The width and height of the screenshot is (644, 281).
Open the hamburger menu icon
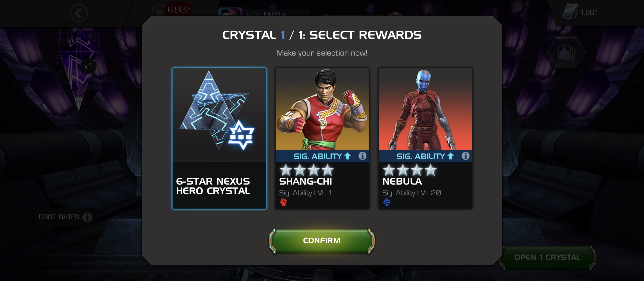click(159, 12)
